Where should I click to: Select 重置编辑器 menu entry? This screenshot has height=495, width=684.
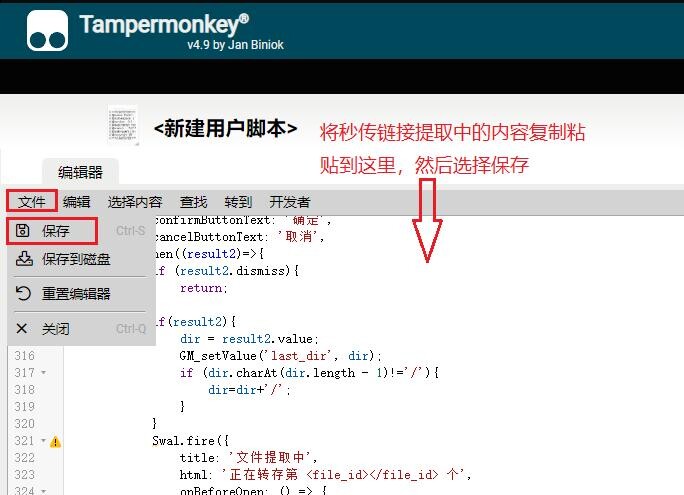click(76, 294)
